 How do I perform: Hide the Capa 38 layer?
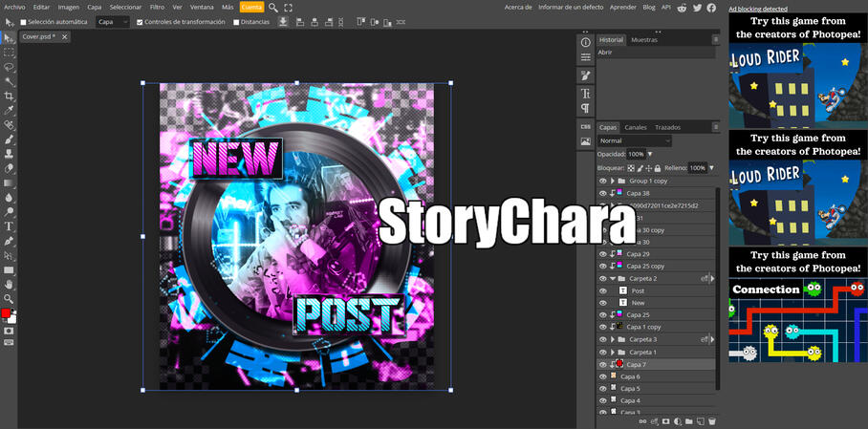pyautogui.click(x=602, y=193)
